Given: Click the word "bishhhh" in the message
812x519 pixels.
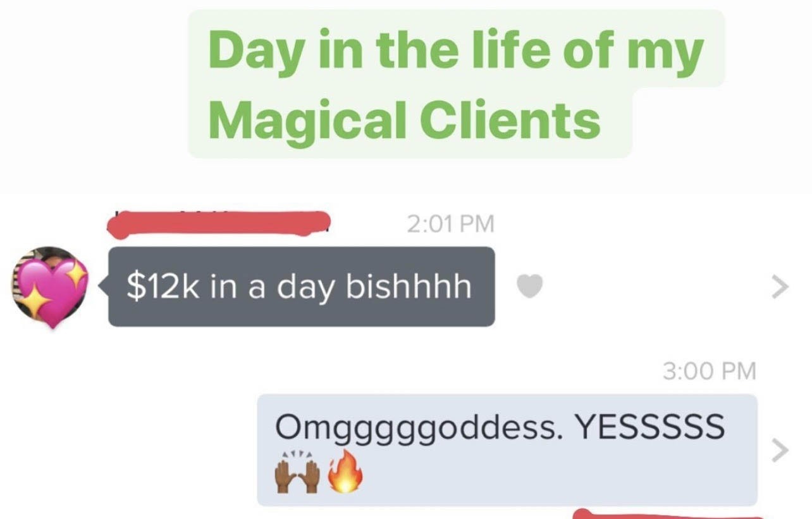Looking at the screenshot, I should coord(408,286).
